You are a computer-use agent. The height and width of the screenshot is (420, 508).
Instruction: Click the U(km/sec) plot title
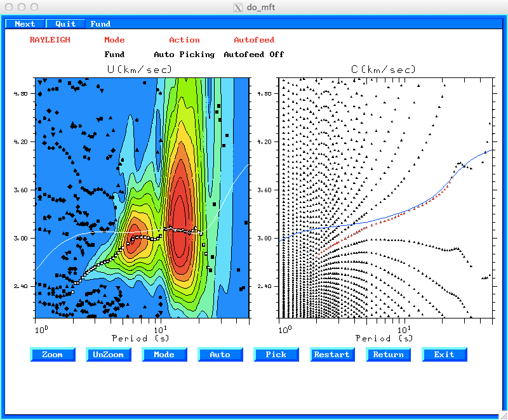tap(139, 69)
